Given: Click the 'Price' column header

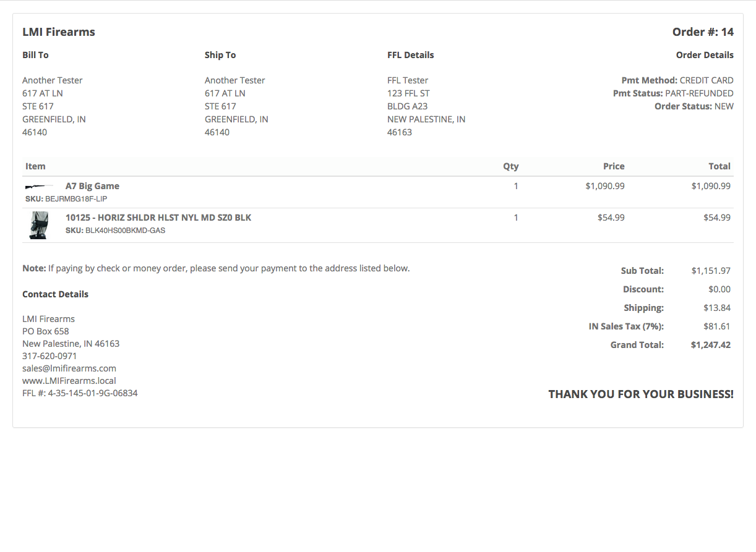Looking at the screenshot, I should 614,166.
